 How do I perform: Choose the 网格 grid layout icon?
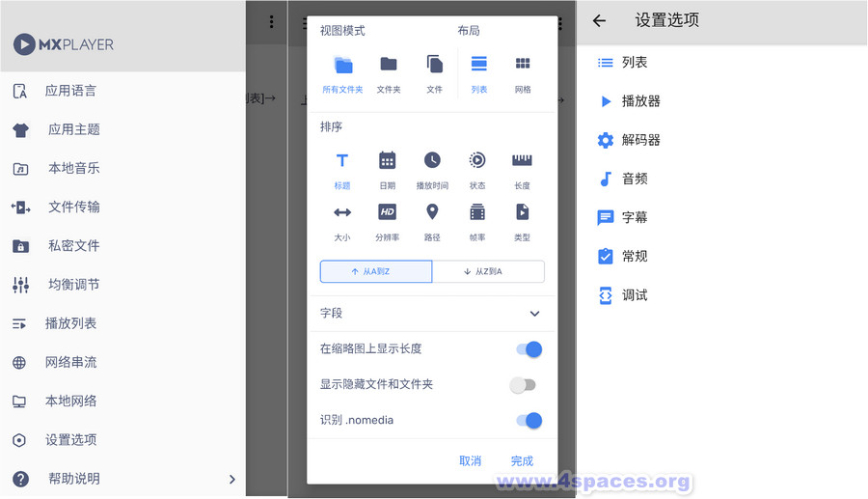523,65
